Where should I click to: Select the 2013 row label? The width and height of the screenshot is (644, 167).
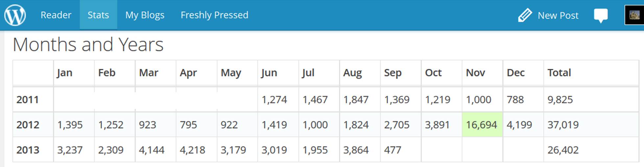click(x=28, y=150)
